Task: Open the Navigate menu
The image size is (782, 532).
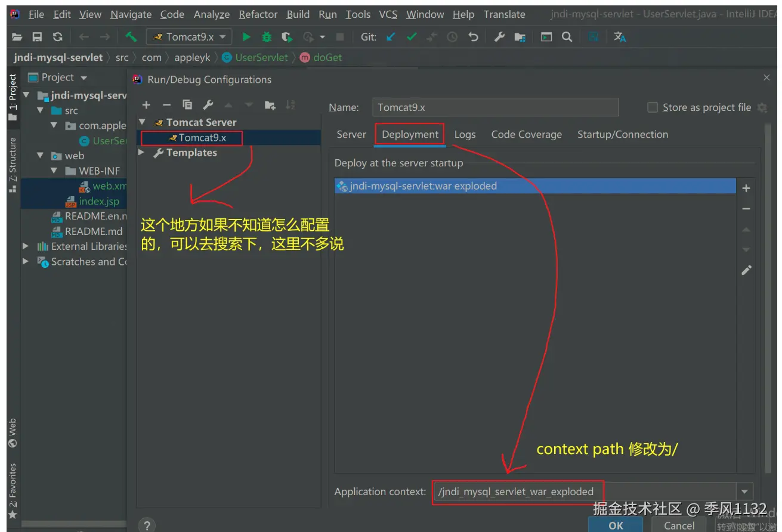Action: tap(131, 14)
